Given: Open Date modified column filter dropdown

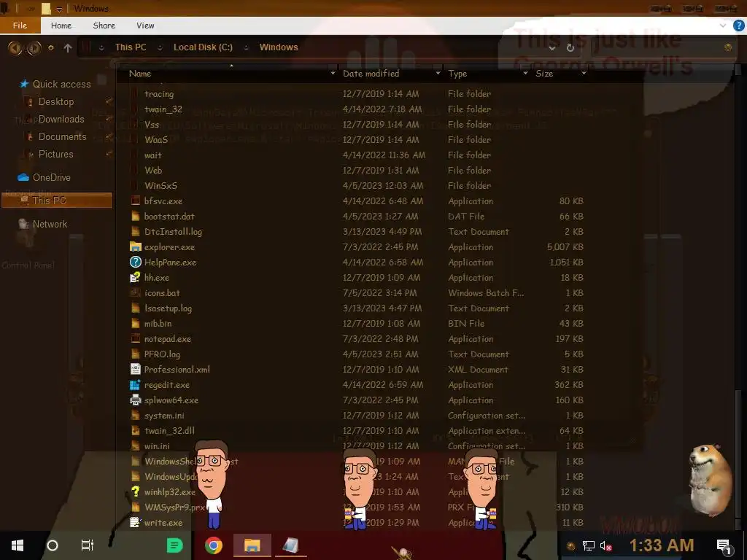Looking at the screenshot, I should pos(438,74).
